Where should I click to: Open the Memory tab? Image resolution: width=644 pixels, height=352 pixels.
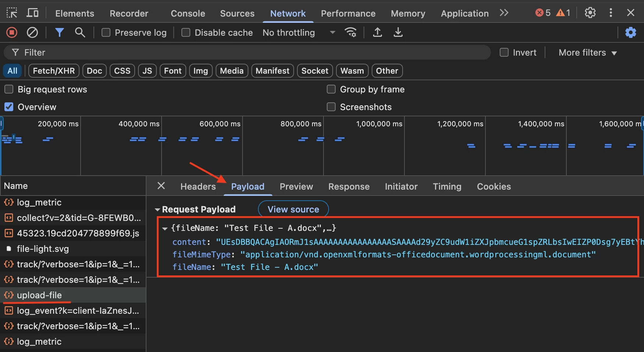point(408,14)
